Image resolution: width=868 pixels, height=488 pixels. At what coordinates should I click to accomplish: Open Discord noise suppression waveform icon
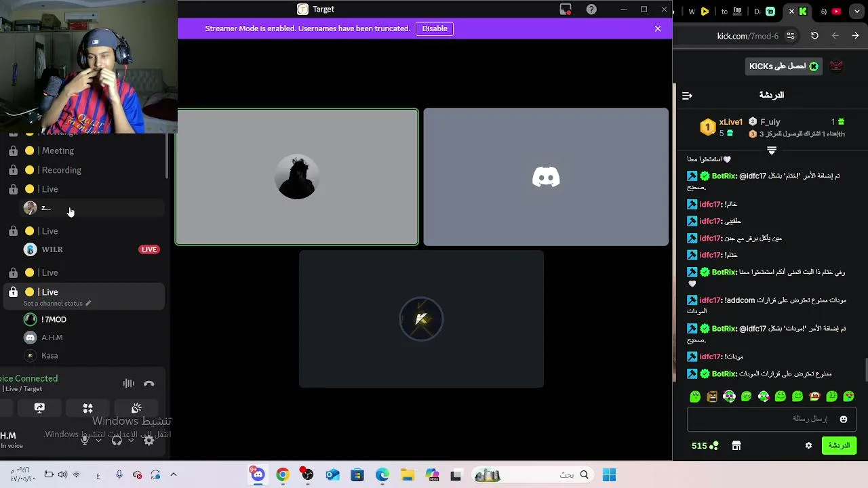tap(128, 384)
